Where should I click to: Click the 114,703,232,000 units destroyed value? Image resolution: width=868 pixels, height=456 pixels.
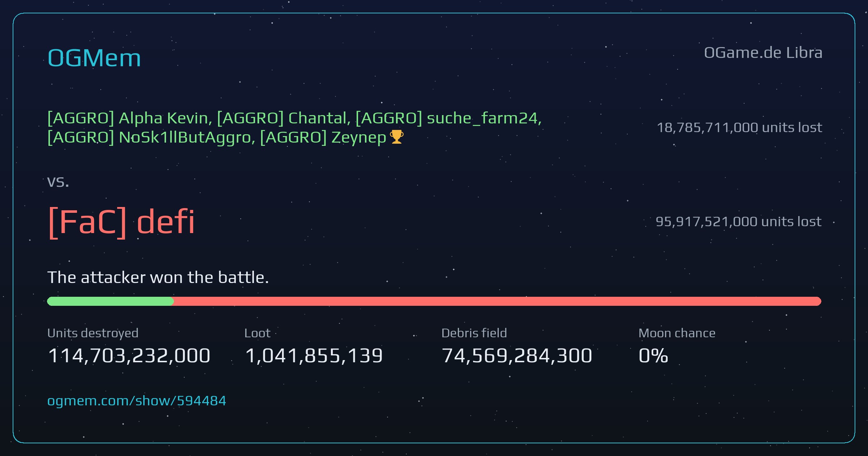pos(129,355)
